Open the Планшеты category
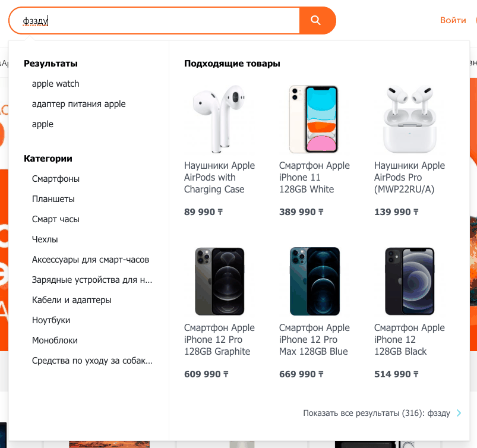The width and height of the screenshot is (477, 448). click(53, 199)
